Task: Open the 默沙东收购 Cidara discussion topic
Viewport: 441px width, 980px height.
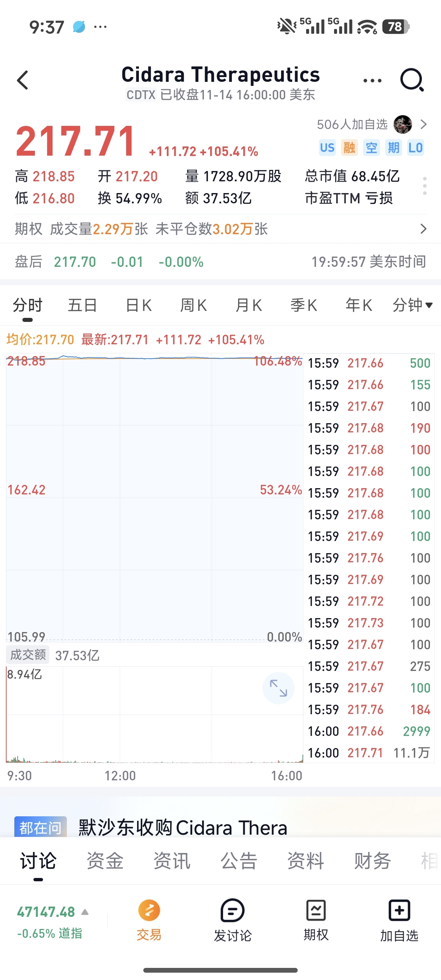Action: 183,828
